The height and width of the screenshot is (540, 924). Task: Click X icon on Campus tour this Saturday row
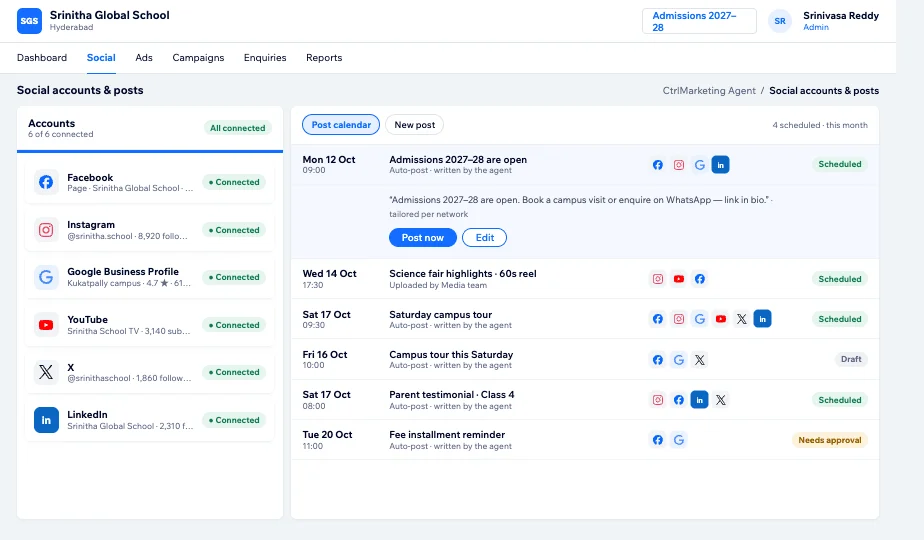[x=699, y=360]
